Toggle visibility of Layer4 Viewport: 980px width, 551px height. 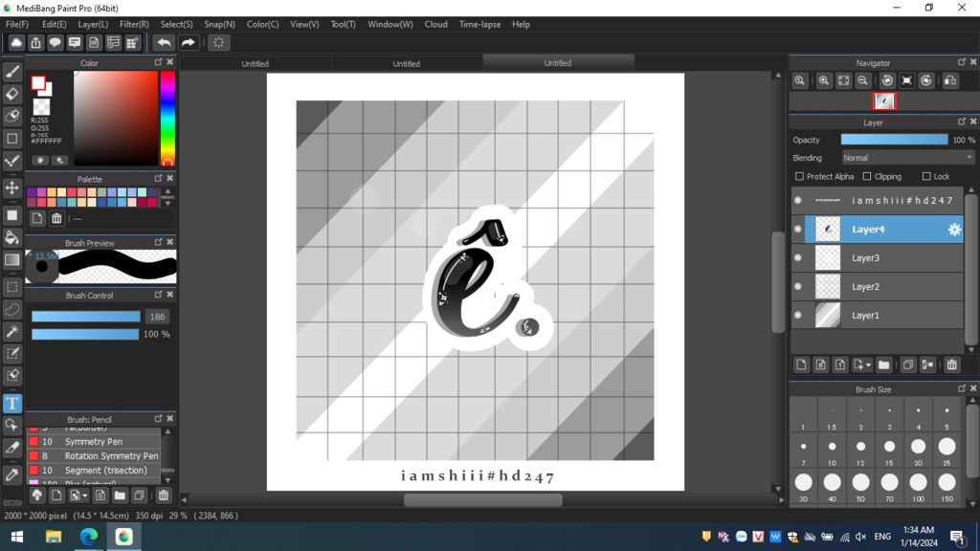(798, 230)
